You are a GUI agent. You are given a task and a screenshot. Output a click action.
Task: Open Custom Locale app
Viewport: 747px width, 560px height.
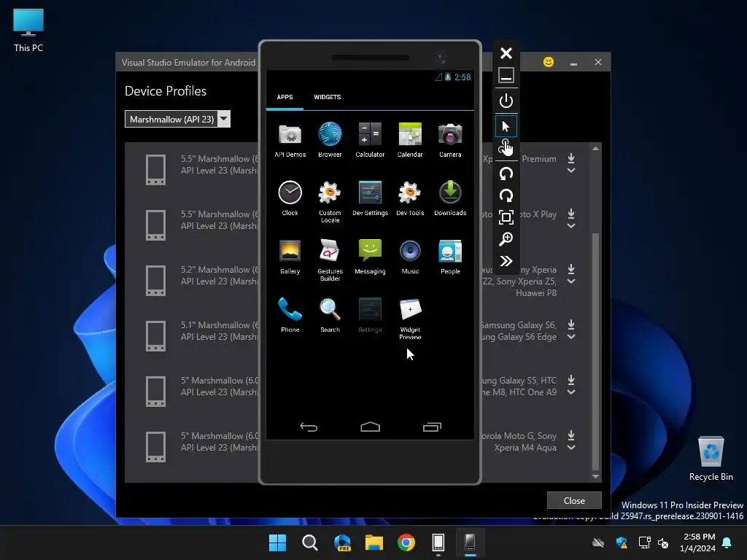click(x=330, y=202)
